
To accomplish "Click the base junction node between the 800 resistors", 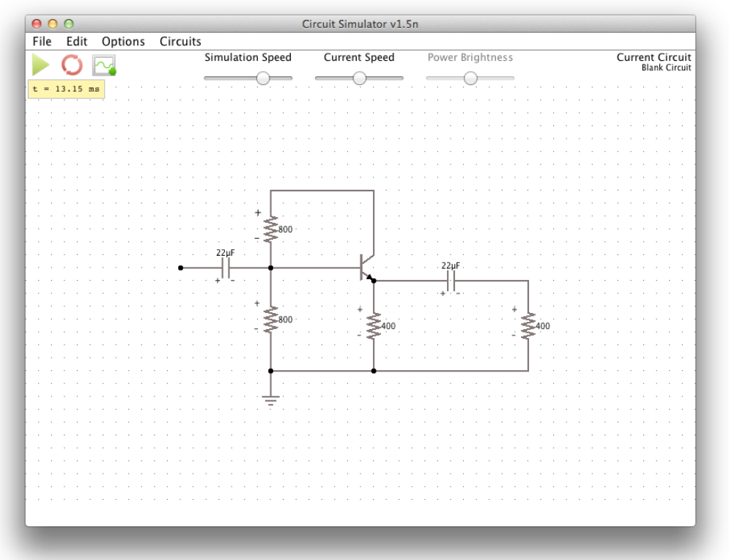I will coord(270,268).
